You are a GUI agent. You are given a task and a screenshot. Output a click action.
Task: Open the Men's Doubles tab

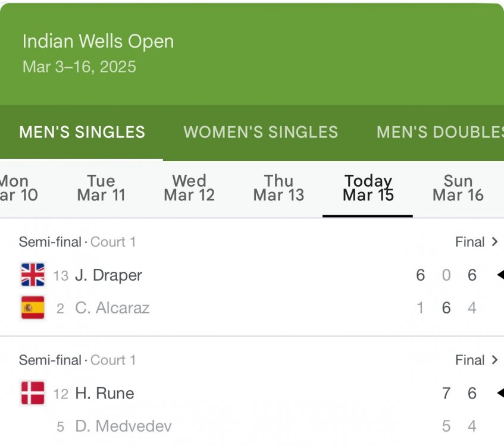440,132
